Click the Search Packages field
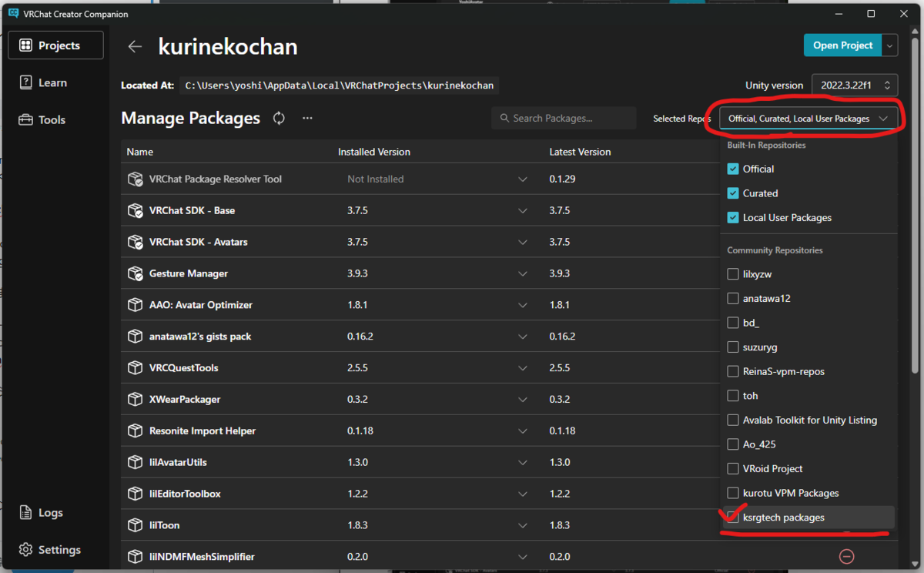Viewport: 924px width, 573px height. tap(564, 118)
